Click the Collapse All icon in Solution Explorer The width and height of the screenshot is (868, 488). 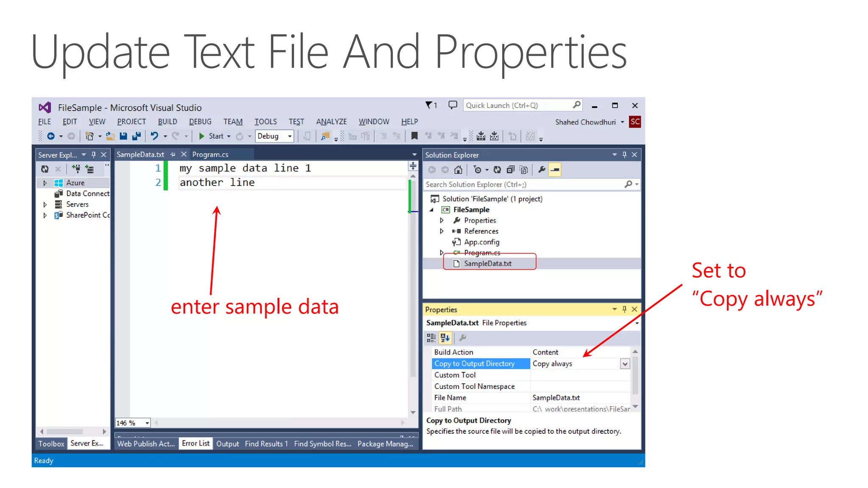click(511, 170)
